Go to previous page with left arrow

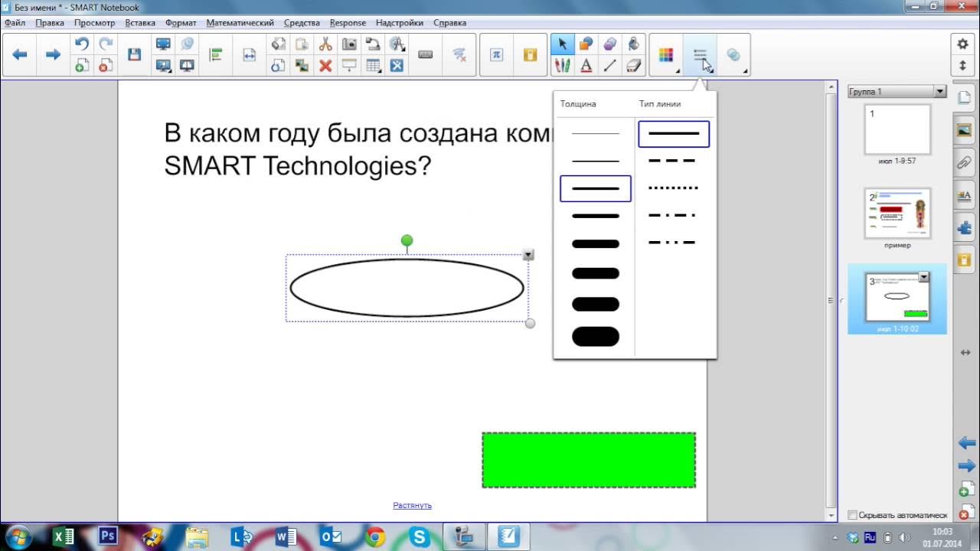[x=21, y=54]
